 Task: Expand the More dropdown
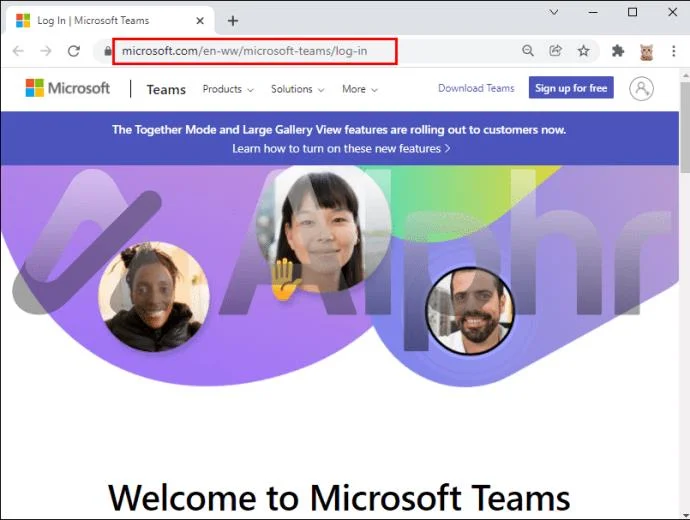pyautogui.click(x=360, y=89)
